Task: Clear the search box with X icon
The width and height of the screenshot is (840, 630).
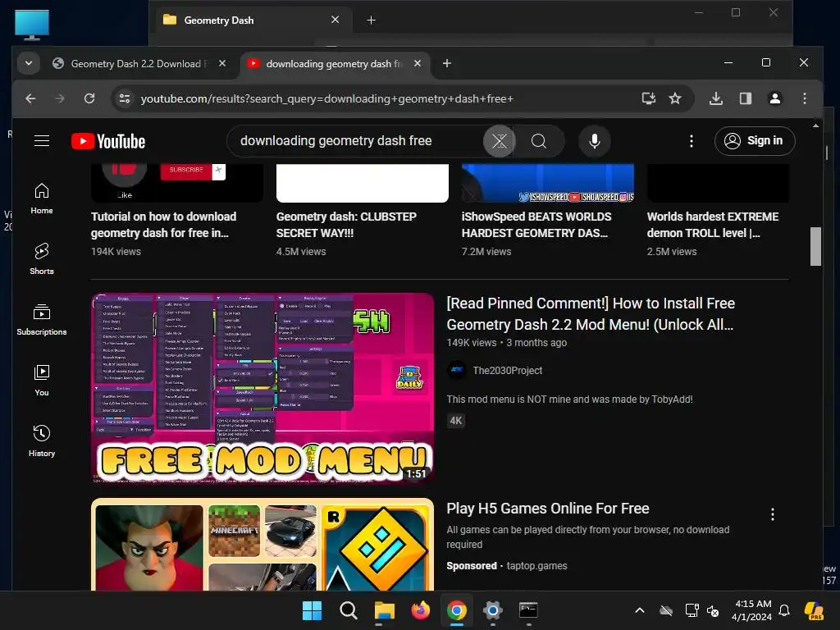Action: [x=500, y=141]
